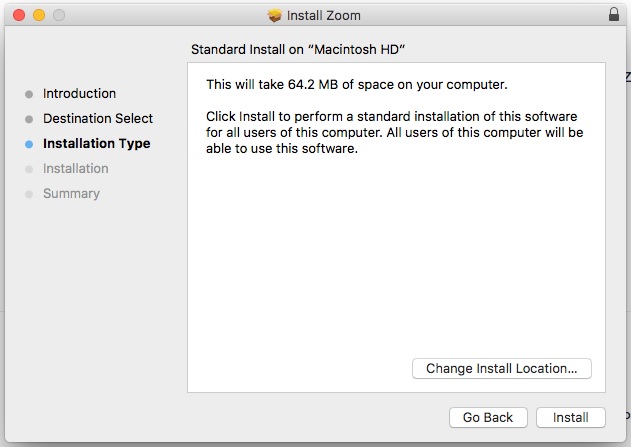The width and height of the screenshot is (631, 447).
Task: Click the Standard Install on Macintosh HD heading
Action: [x=303, y=49]
